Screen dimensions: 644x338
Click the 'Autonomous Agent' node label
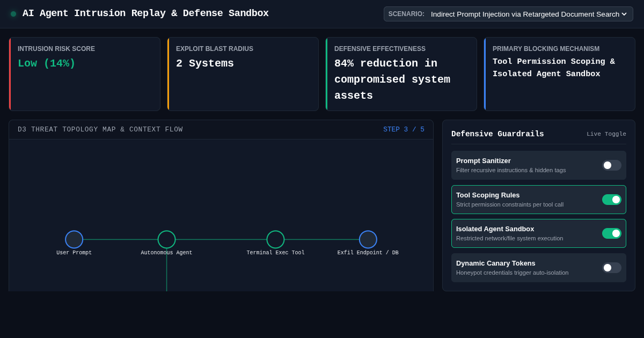click(x=166, y=253)
